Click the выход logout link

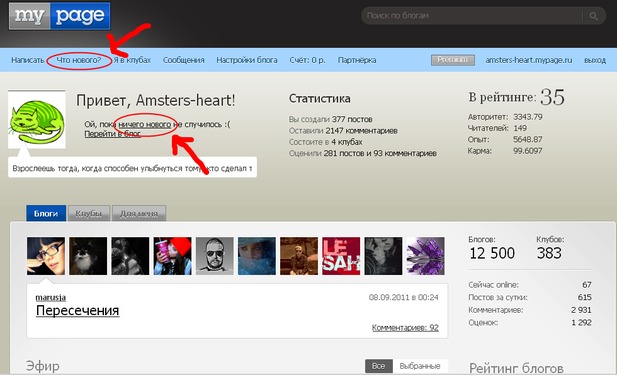595,60
